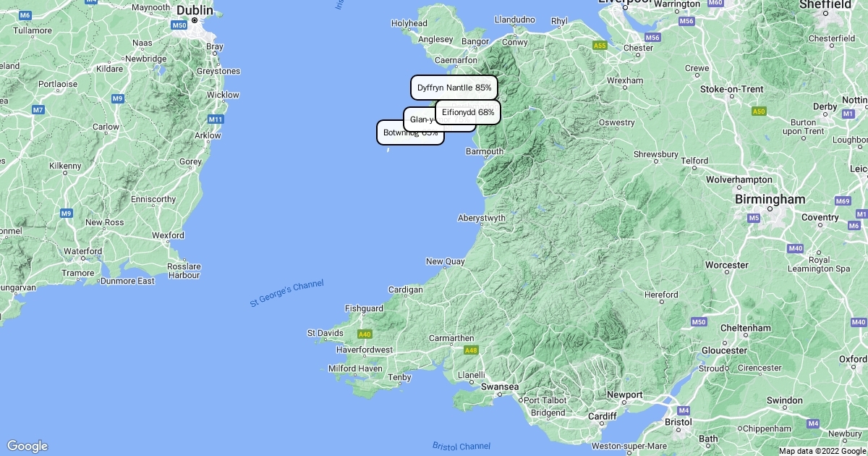Click the Google logo
868x456 pixels.
27,446
